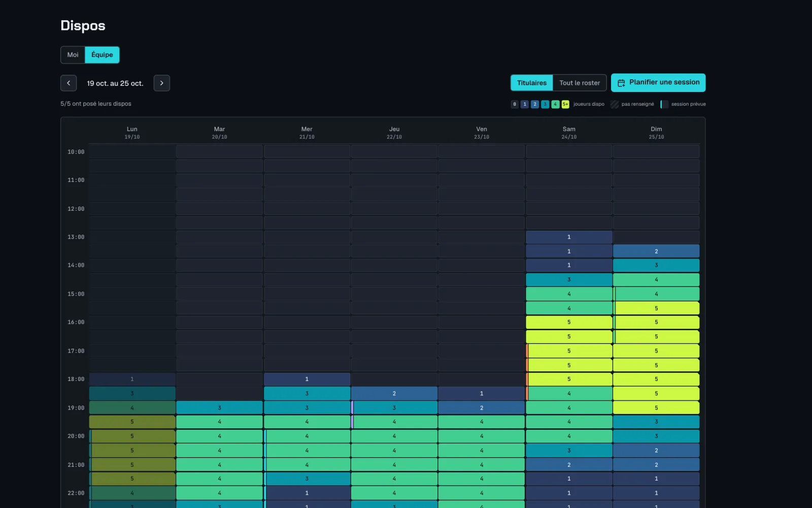Click the 4 players legend swatch

pos(555,104)
